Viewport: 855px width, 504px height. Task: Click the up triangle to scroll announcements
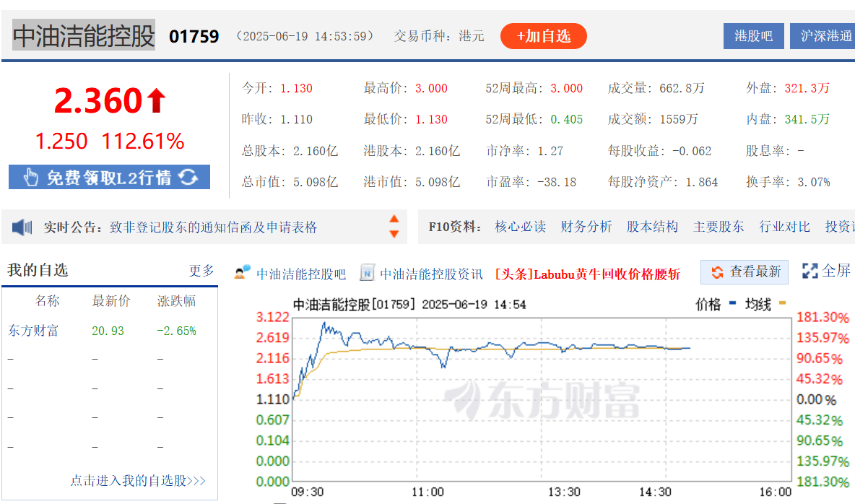(x=395, y=220)
